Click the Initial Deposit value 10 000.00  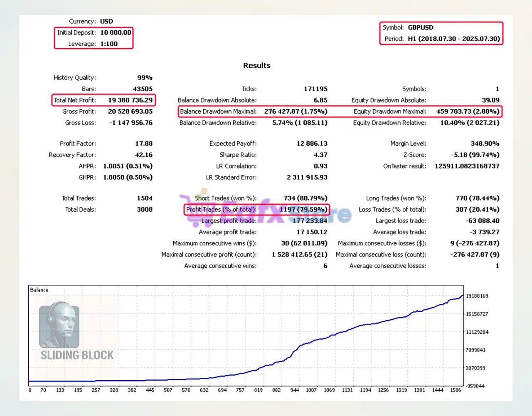click(x=116, y=32)
